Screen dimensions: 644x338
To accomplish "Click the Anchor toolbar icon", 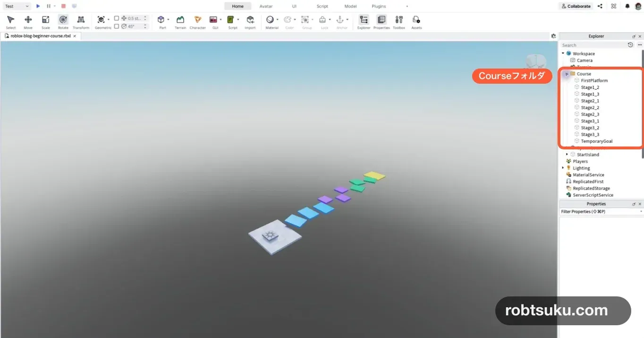I will [x=340, y=20].
